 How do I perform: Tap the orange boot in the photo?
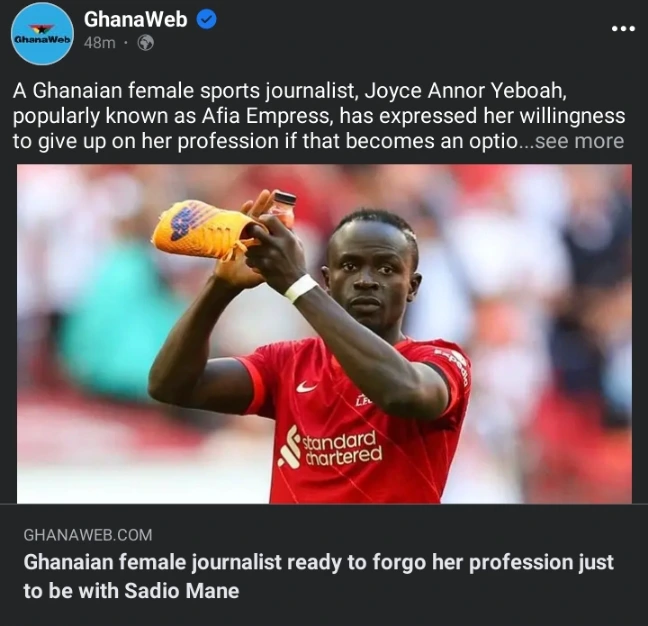[204, 230]
